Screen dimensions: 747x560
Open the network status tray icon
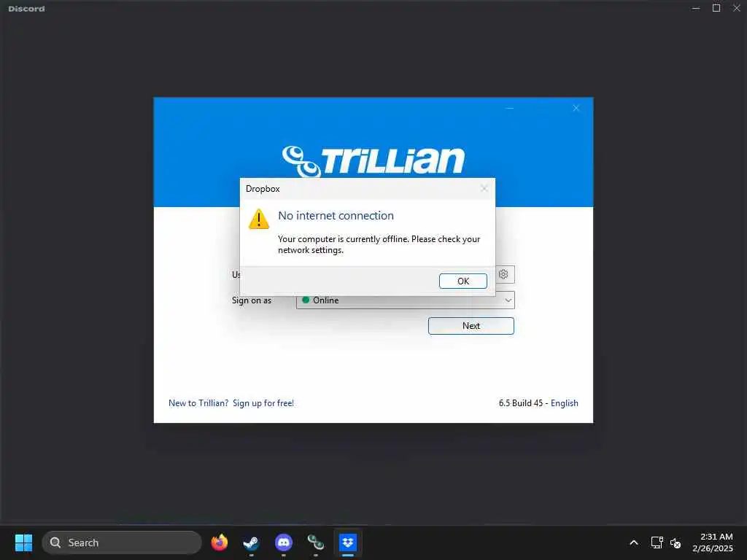click(657, 542)
